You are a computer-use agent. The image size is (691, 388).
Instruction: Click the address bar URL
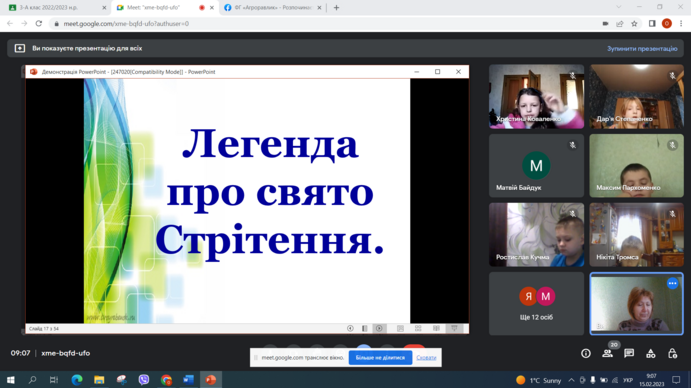click(126, 23)
